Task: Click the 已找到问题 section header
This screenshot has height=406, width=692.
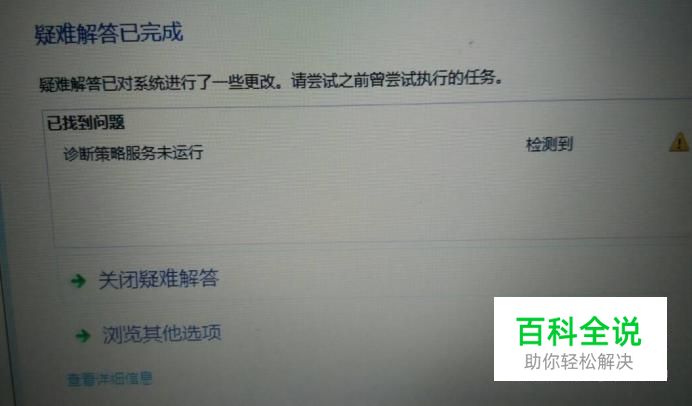Action: (86, 123)
